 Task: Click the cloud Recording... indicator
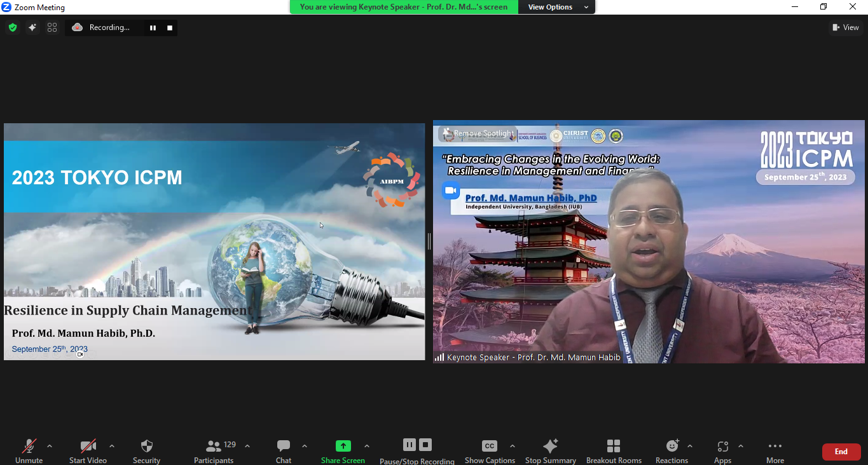point(101,27)
